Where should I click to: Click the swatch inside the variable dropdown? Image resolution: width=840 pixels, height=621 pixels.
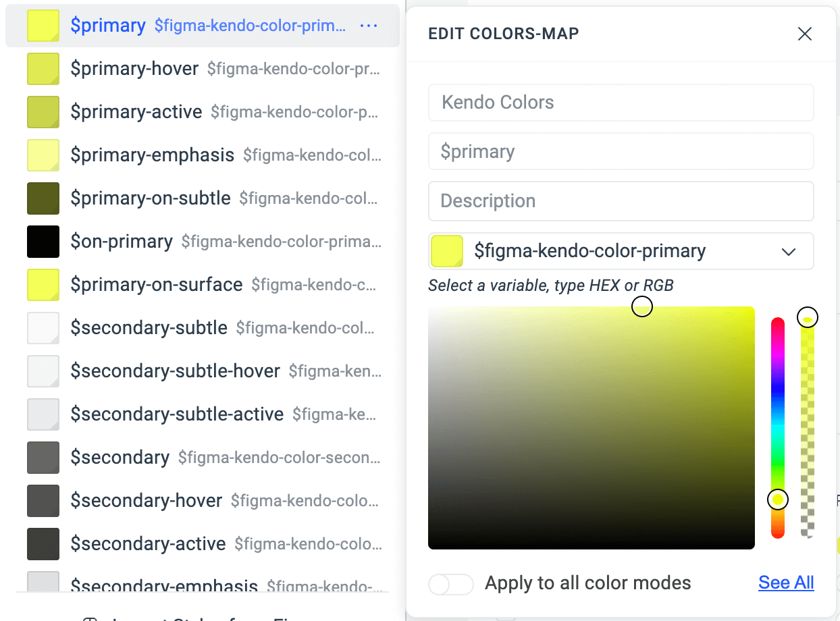[x=447, y=250]
